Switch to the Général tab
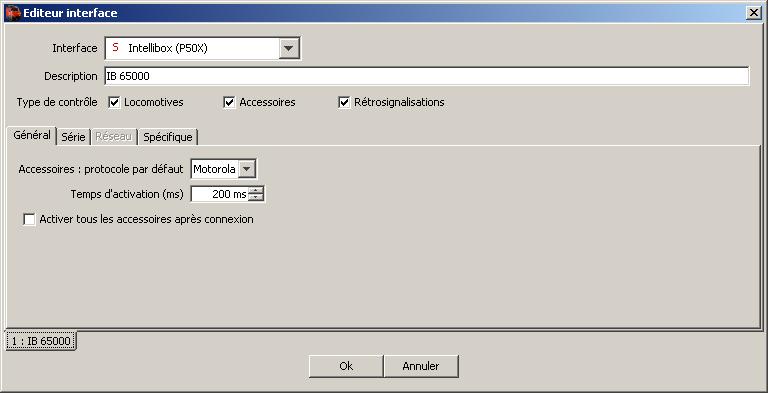 click(x=32, y=135)
